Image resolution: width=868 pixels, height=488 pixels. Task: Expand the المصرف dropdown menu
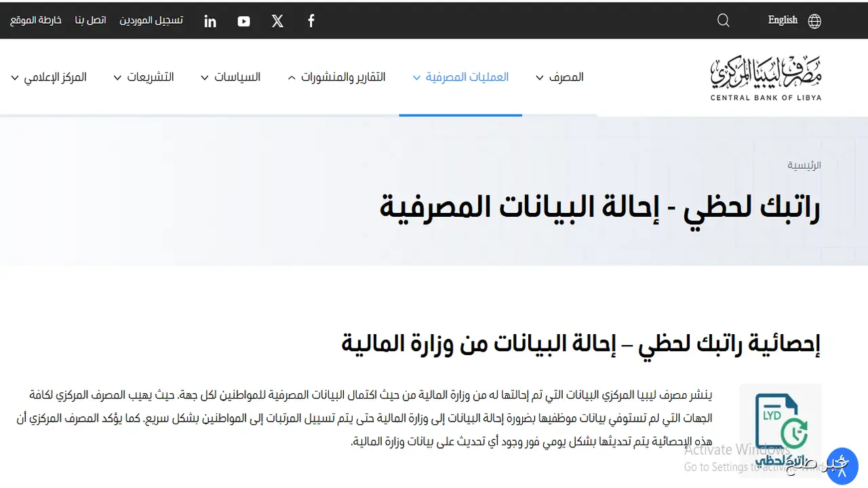559,77
